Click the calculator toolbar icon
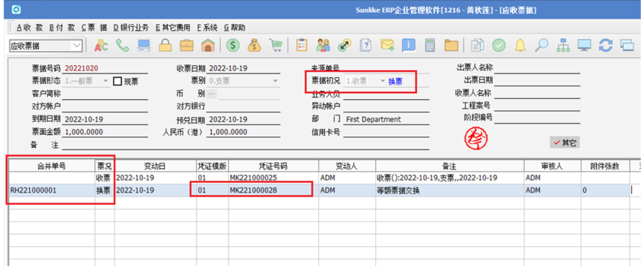The image size is (644, 273). [430, 45]
